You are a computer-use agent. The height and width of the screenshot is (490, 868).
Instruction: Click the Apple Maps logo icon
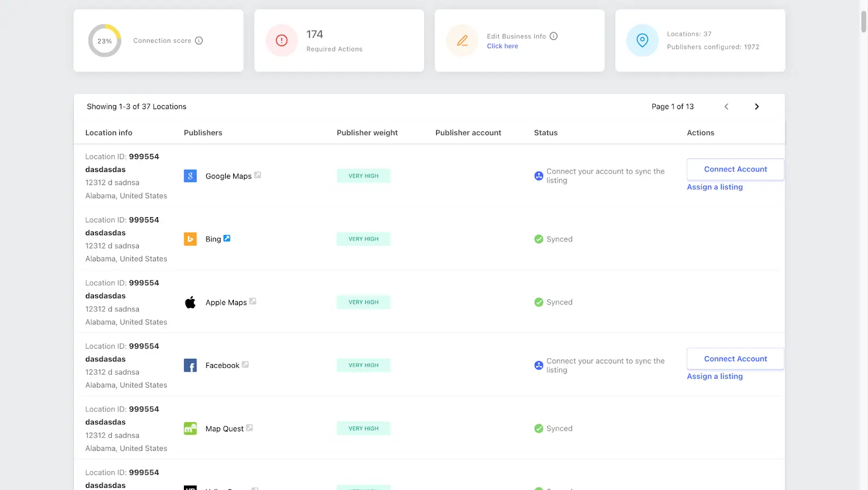190,302
